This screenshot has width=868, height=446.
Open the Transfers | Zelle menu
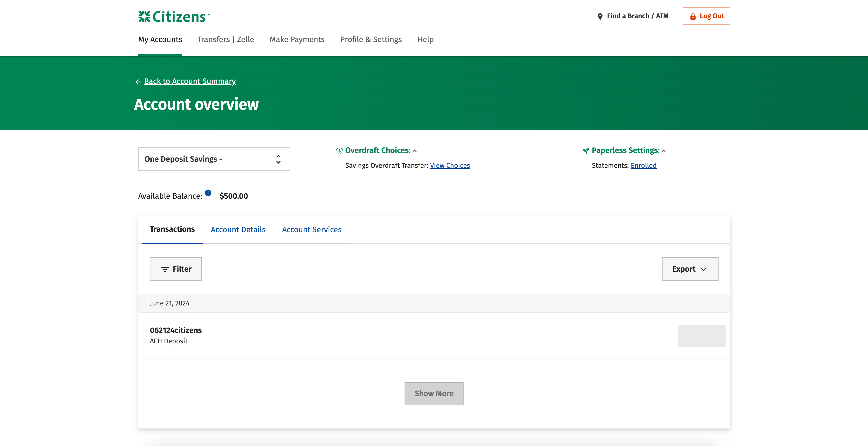[226, 39]
